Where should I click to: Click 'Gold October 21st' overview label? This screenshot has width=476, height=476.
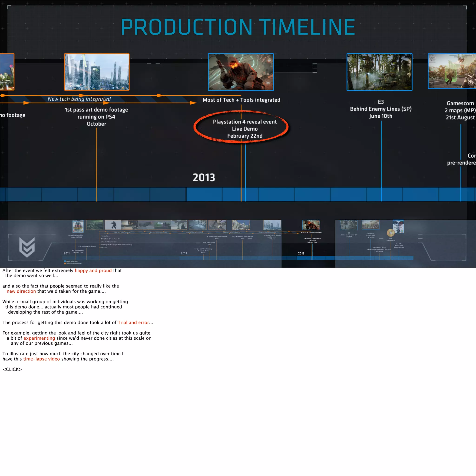(x=390, y=239)
